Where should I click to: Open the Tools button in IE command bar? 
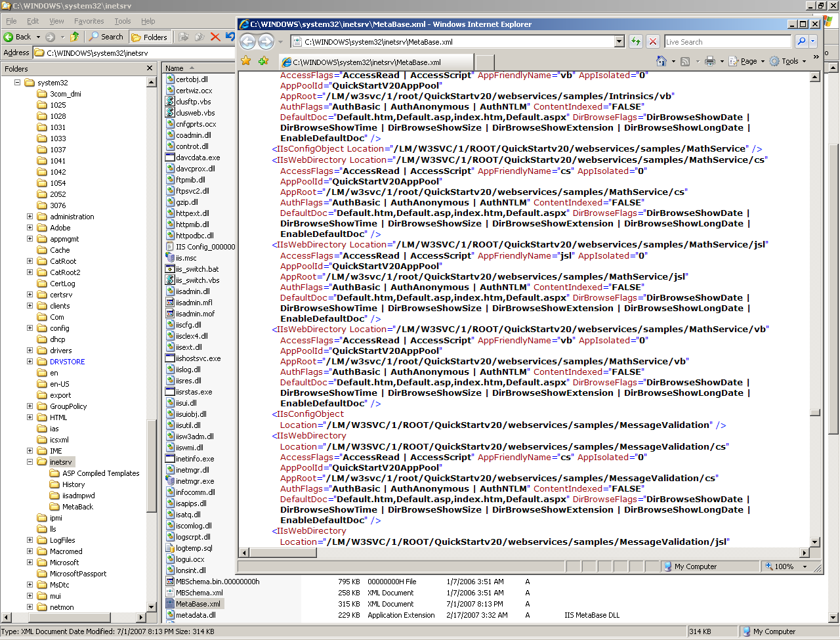pyautogui.click(x=787, y=61)
